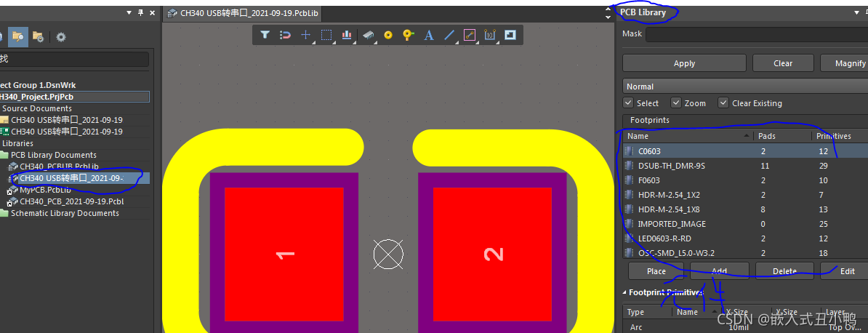868x333 pixels.
Task: Click the Delete footprint button
Action: pos(784,271)
